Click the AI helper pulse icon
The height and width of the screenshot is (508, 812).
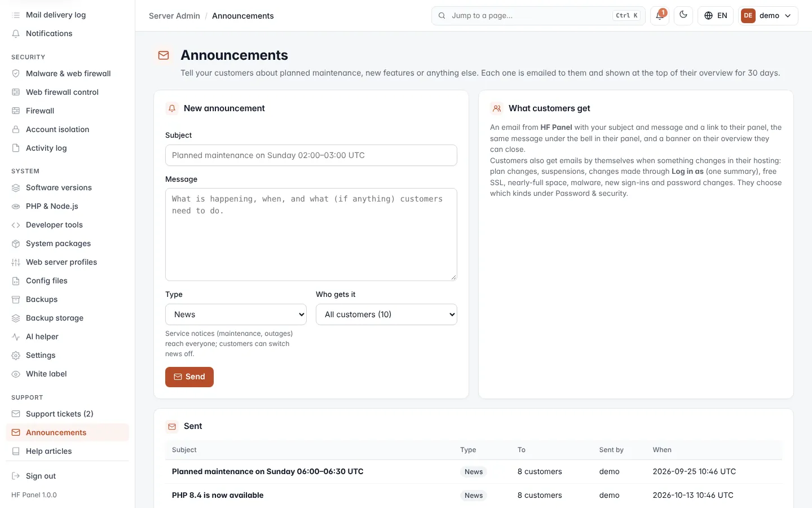point(16,336)
